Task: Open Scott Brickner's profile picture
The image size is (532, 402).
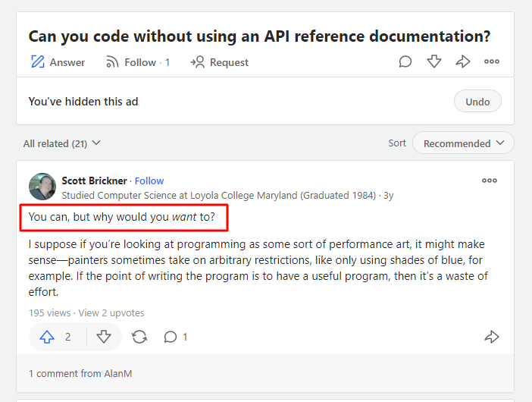Action: click(x=42, y=187)
